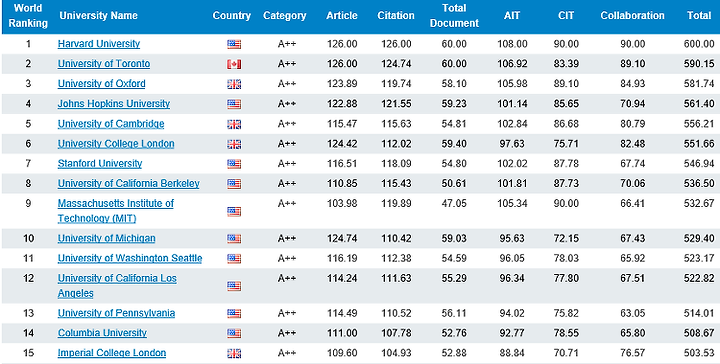Open Johns Hopkins University page

click(x=113, y=104)
